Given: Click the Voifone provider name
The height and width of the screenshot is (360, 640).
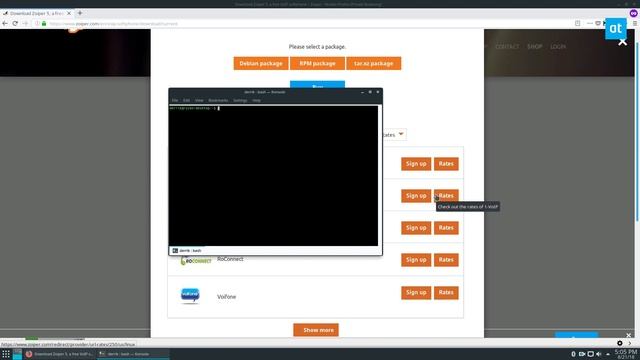Looking at the screenshot, I should [x=227, y=297].
